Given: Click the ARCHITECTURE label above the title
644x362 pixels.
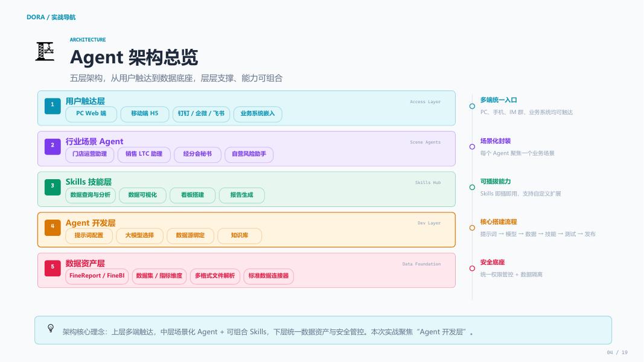Looking at the screenshot, I should pyautogui.click(x=88, y=40).
